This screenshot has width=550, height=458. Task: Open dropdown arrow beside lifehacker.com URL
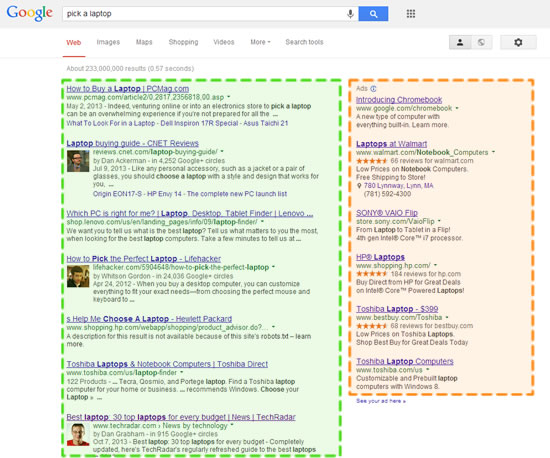tap(273, 267)
